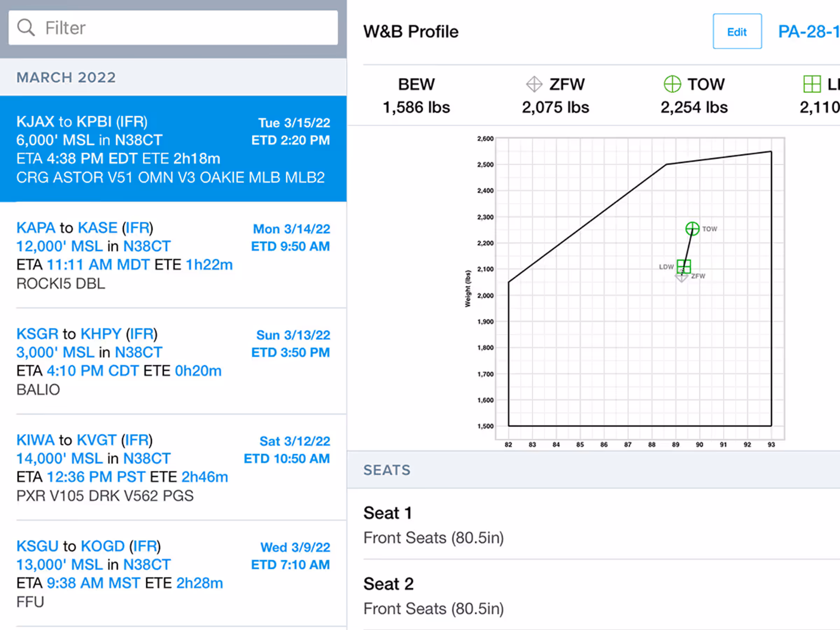840x630 pixels.
Task: Click the MARCH 2022 section header
Action: [x=66, y=77]
